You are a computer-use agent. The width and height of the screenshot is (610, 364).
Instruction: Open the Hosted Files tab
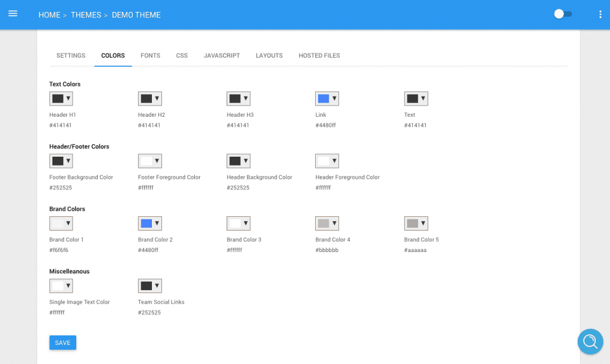(319, 55)
